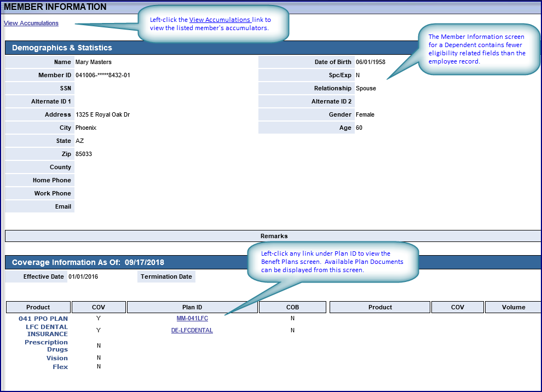
Task: Click the age value 60
Action: coord(359,128)
